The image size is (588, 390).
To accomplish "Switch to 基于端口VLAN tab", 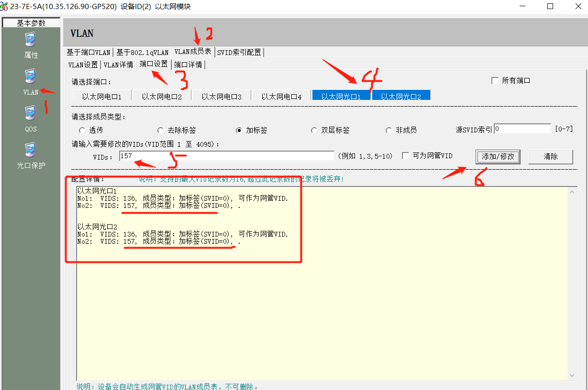I will pyautogui.click(x=89, y=52).
